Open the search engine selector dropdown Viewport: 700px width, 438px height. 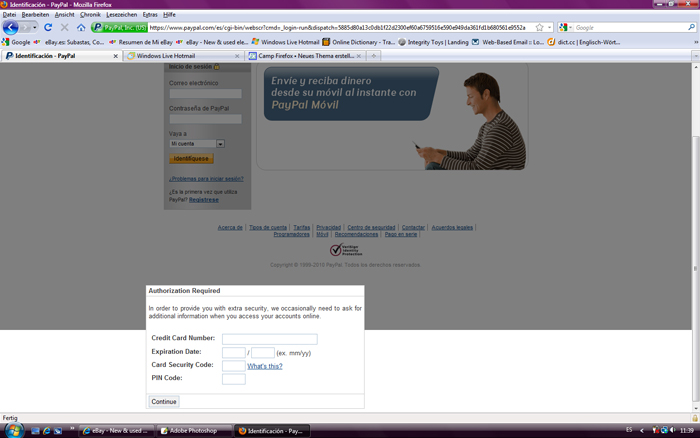pyautogui.click(x=565, y=28)
